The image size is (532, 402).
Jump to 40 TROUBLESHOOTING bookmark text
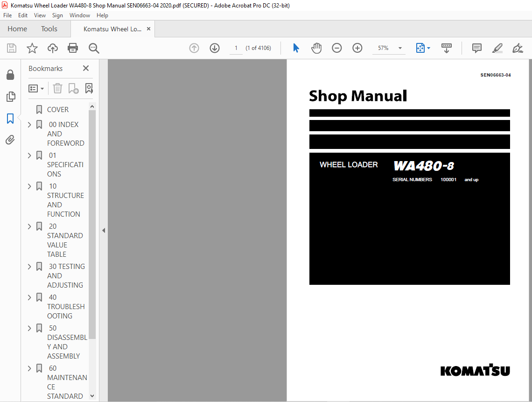tap(66, 307)
